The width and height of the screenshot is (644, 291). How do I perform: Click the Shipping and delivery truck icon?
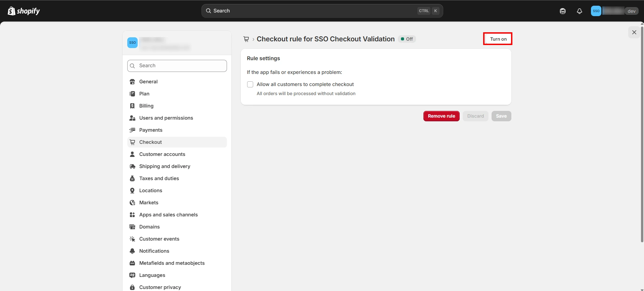(132, 166)
